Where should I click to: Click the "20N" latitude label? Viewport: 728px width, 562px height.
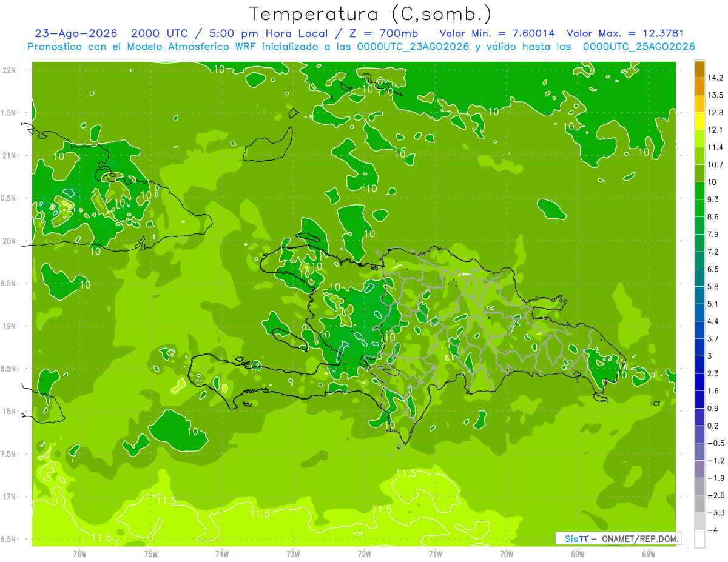[8, 241]
